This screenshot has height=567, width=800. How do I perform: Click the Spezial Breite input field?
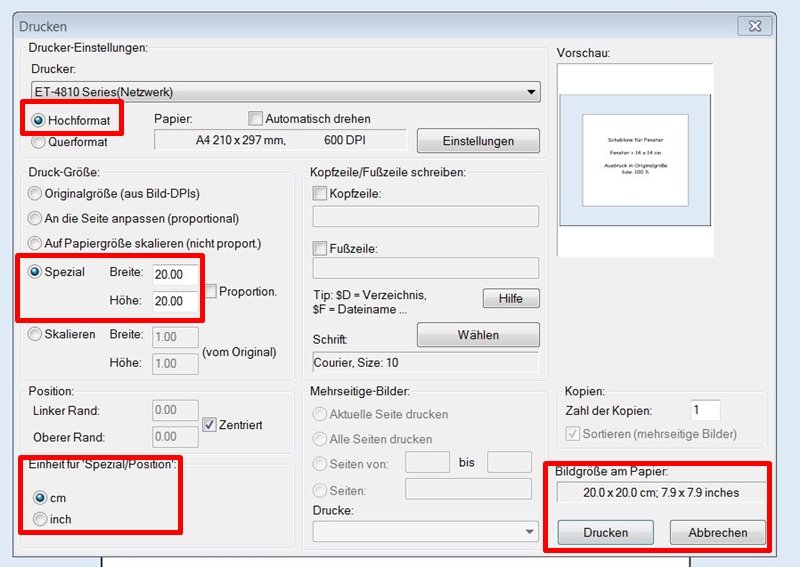click(x=174, y=273)
